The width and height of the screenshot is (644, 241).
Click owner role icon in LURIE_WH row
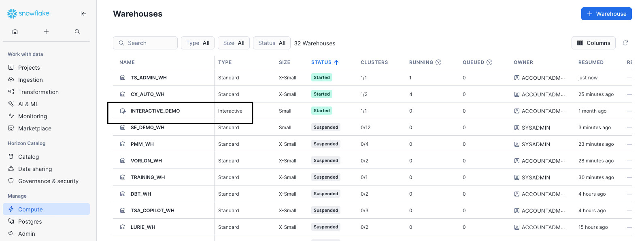point(517,227)
